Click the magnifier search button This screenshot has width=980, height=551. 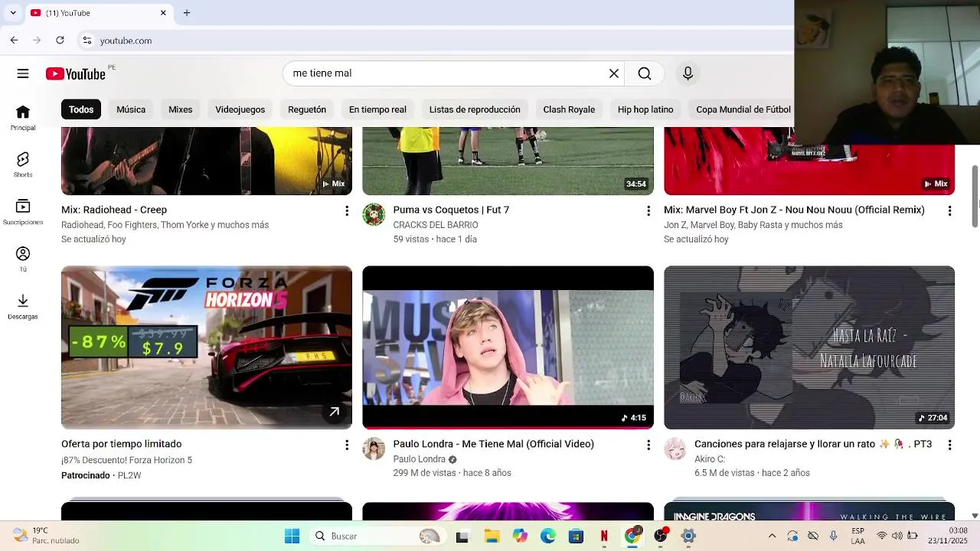645,73
